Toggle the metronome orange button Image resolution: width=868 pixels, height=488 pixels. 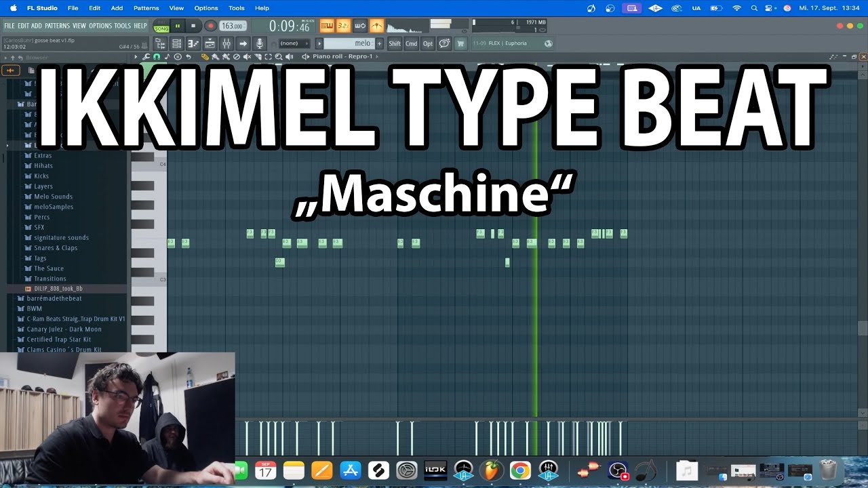tap(376, 26)
